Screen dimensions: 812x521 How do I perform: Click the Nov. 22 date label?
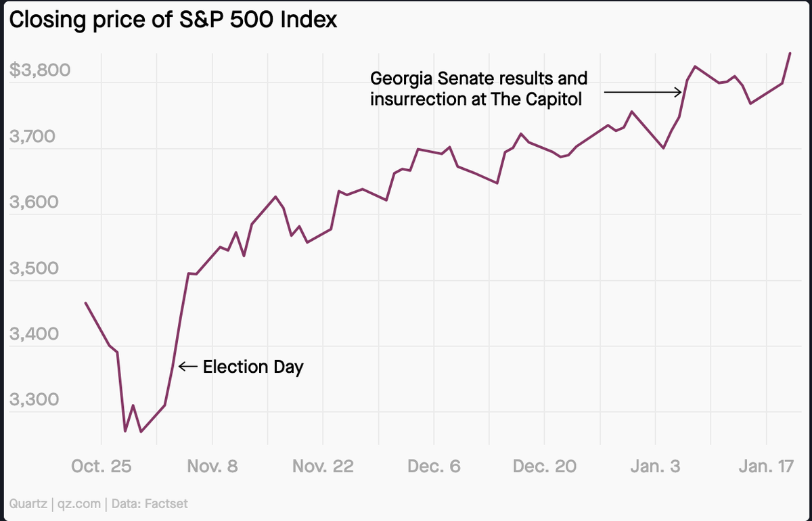point(323,467)
